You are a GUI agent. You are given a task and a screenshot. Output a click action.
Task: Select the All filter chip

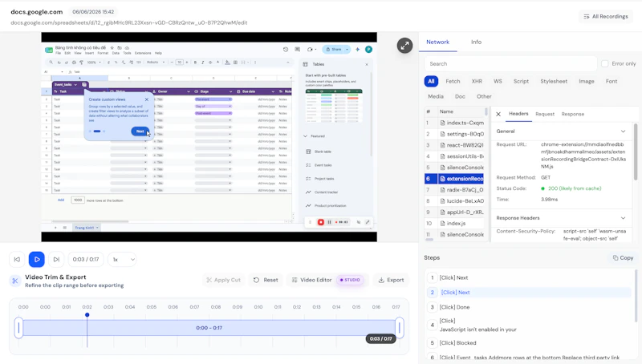[x=431, y=82]
